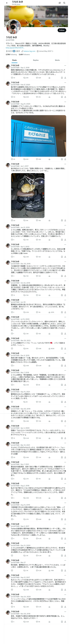This screenshot has height=644, width=72.
Task: Click the Follow button
Action: [x=62, y=30]
